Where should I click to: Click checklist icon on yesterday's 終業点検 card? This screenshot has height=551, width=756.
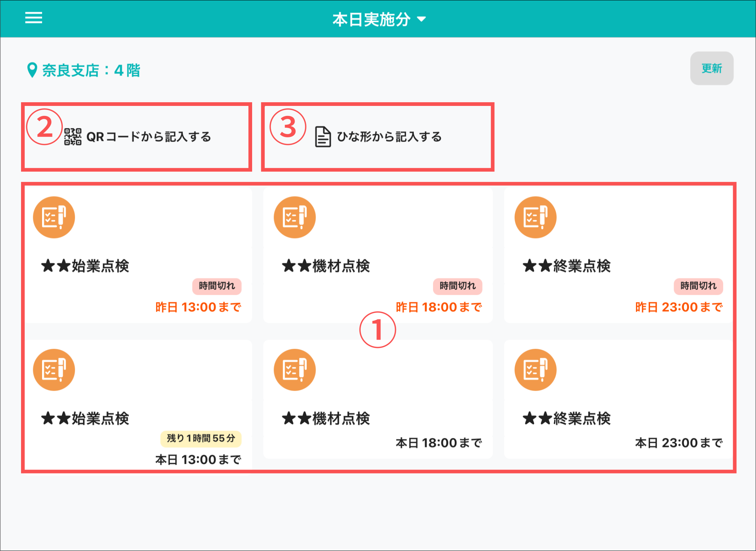[535, 217]
